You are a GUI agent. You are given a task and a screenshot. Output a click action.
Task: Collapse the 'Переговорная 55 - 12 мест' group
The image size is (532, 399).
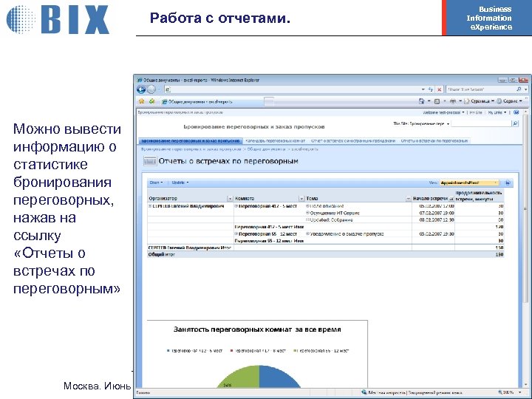(x=236, y=233)
